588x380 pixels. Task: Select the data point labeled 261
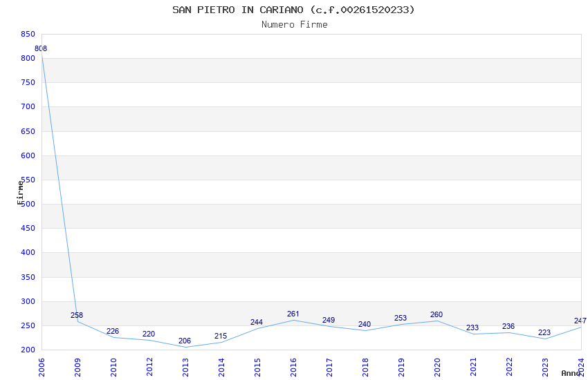pos(293,314)
